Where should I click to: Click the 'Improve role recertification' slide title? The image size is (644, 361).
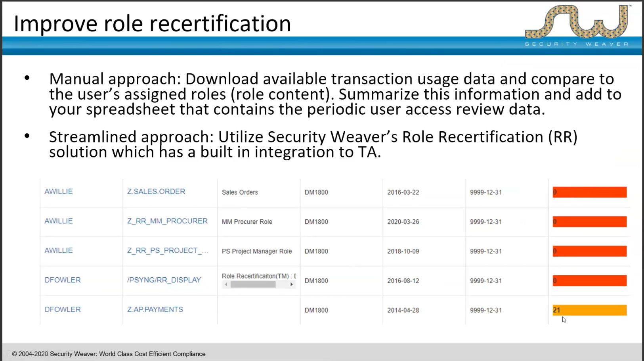(153, 24)
